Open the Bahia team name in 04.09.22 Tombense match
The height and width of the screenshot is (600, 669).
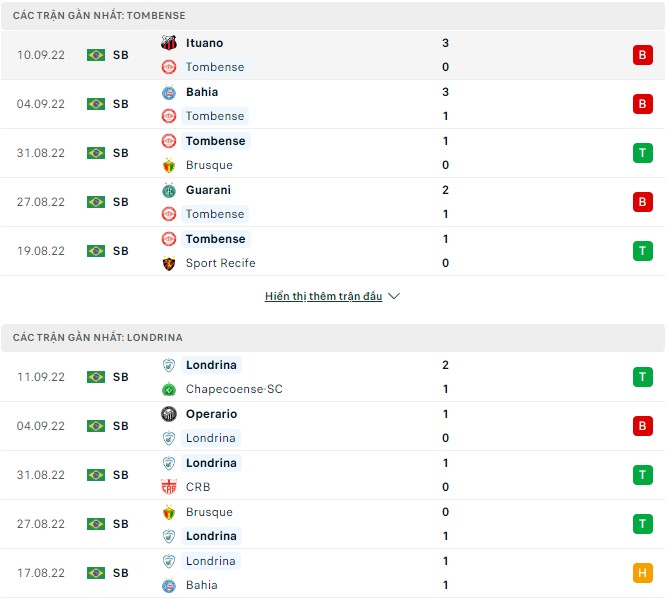(202, 92)
